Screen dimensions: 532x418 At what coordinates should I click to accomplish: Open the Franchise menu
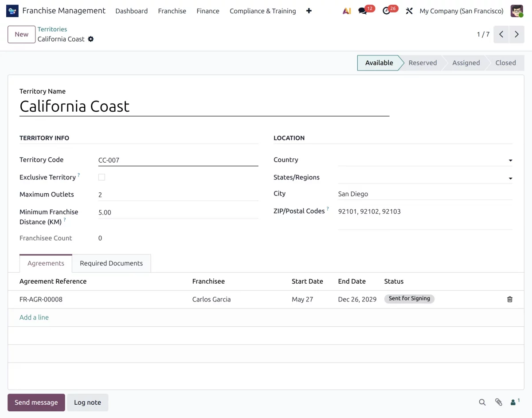click(x=172, y=11)
